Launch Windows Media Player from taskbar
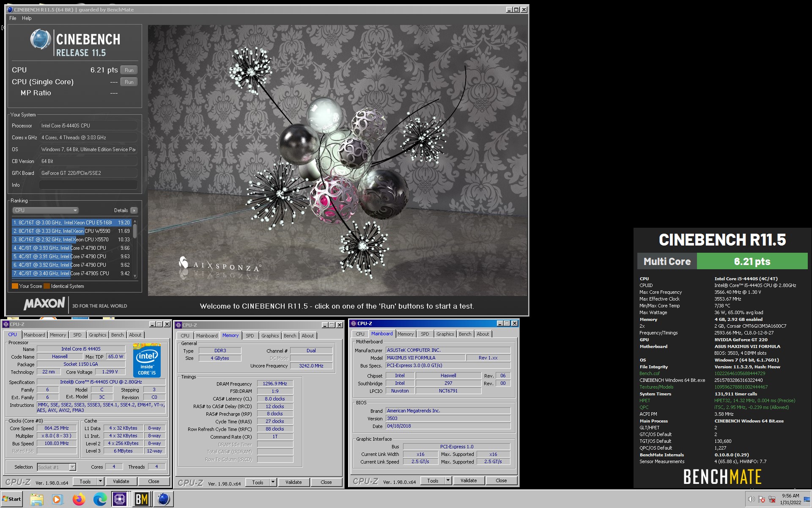812x508 pixels. (x=57, y=500)
